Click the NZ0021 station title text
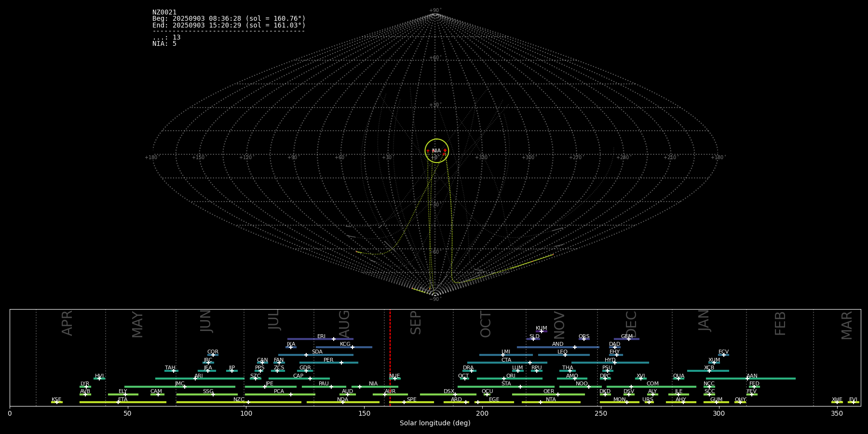 (x=164, y=13)
